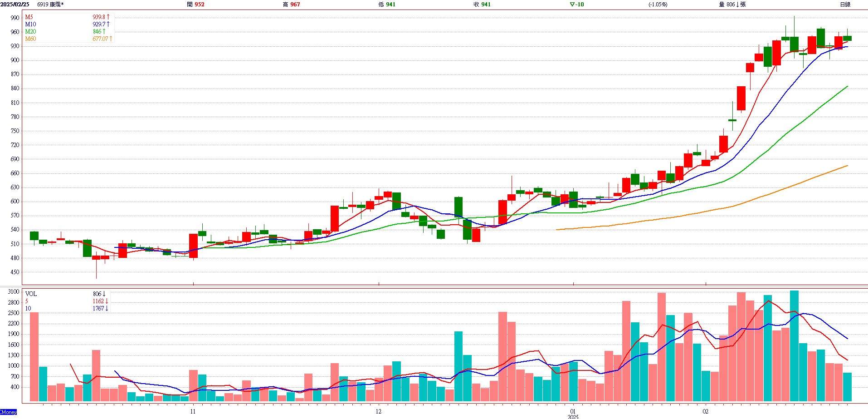
Task: Click the opening price 開 952
Action: [195, 4]
